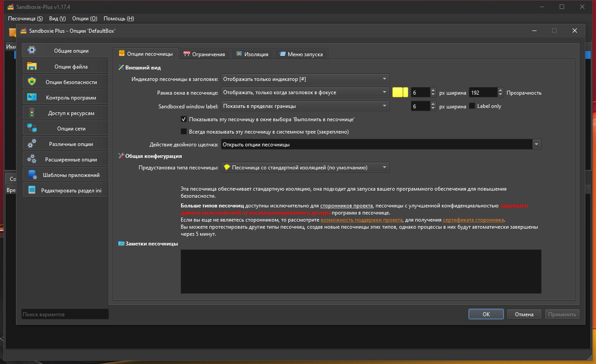Viewport: 596px width, 364px height.
Task: Increase border width with the up arrow
Action: 433,90
